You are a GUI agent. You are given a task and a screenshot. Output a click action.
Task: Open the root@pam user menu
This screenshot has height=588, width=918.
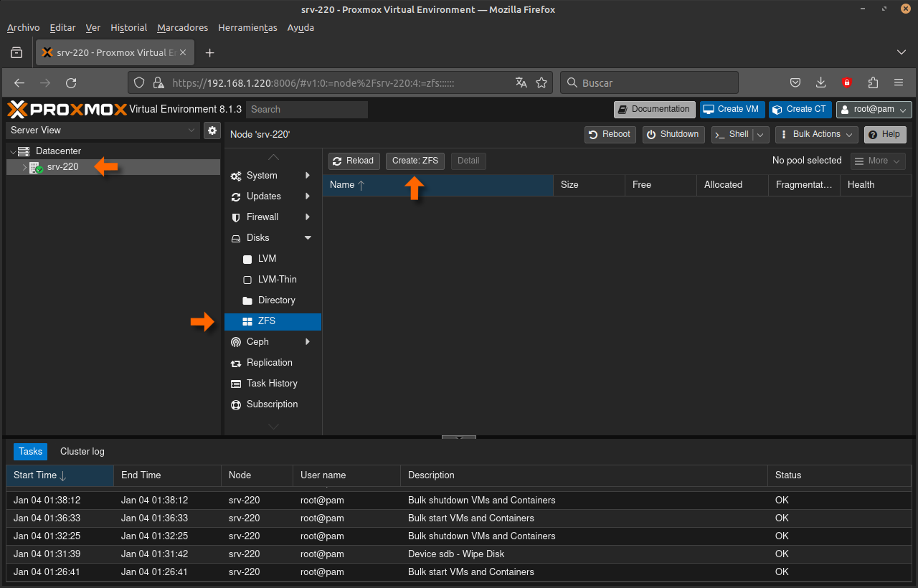coord(874,110)
